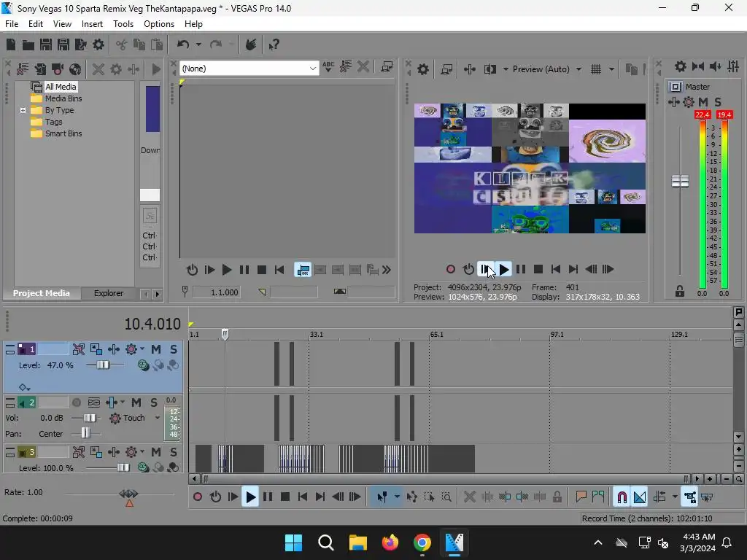Click the Undo arrow icon

tap(183, 44)
